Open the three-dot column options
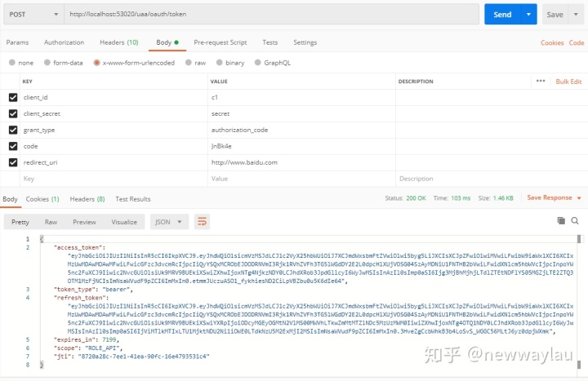The image size is (588, 381). click(x=541, y=81)
